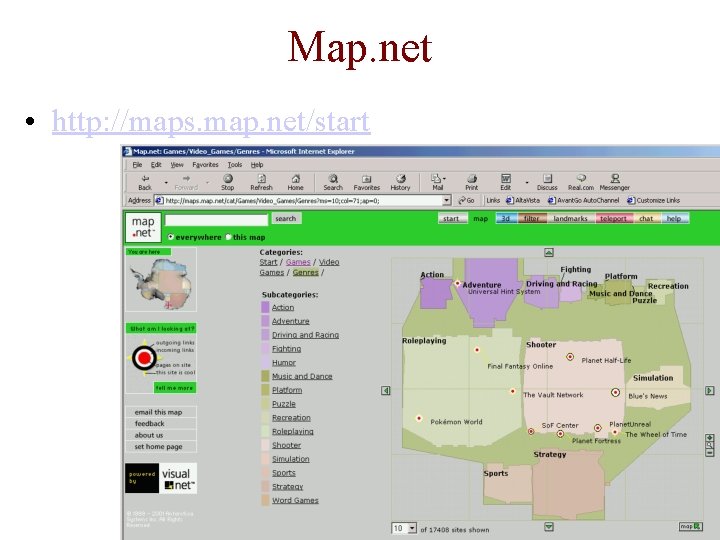
Task: Click the Planet Half-Life site marker
Action: (x=570, y=357)
